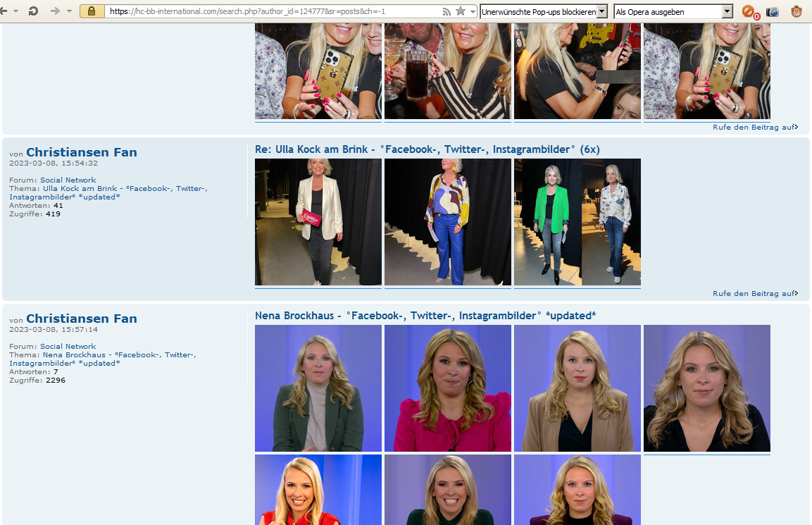The height and width of the screenshot is (525, 812).
Task: Expand the bookmark star dropdown arrow
Action: (473, 11)
